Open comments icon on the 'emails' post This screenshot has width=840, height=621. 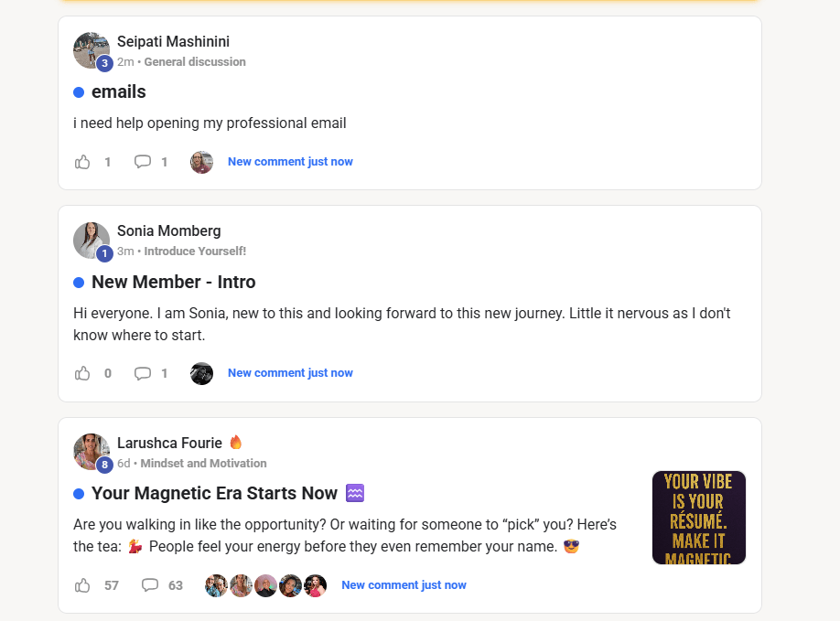(143, 162)
